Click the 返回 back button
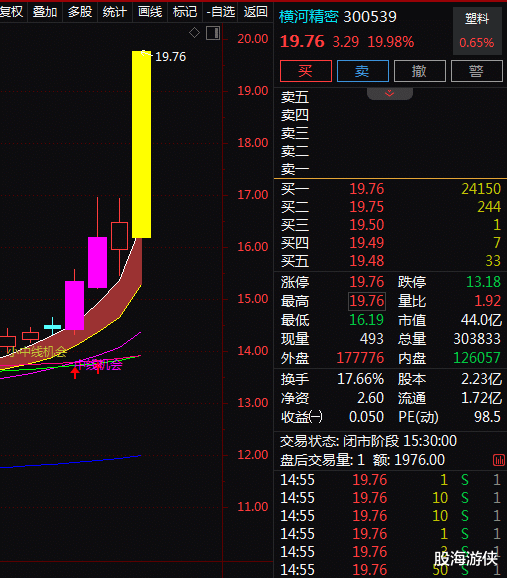507x578 pixels. point(256,12)
